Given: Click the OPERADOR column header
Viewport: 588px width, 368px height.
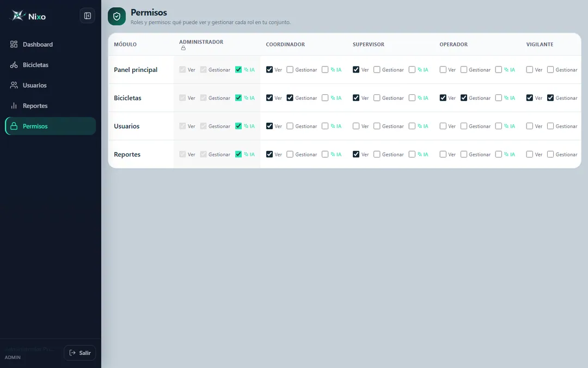Looking at the screenshot, I should [454, 44].
